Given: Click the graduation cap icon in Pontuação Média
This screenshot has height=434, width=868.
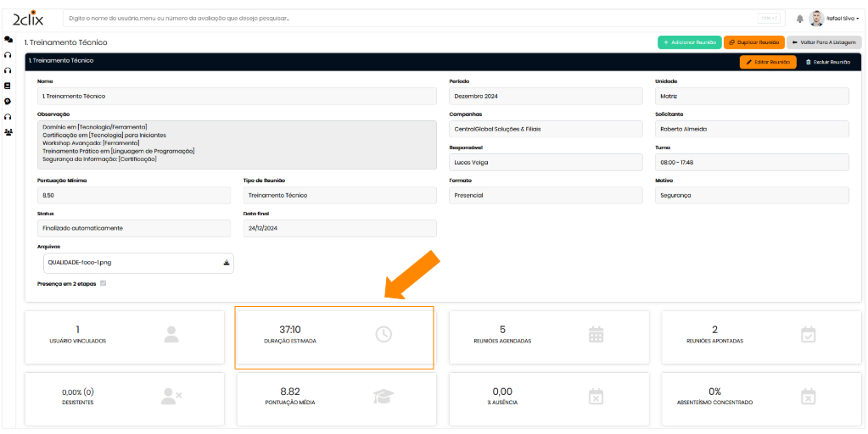Looking at the screenshot, I should pos(384,396).
